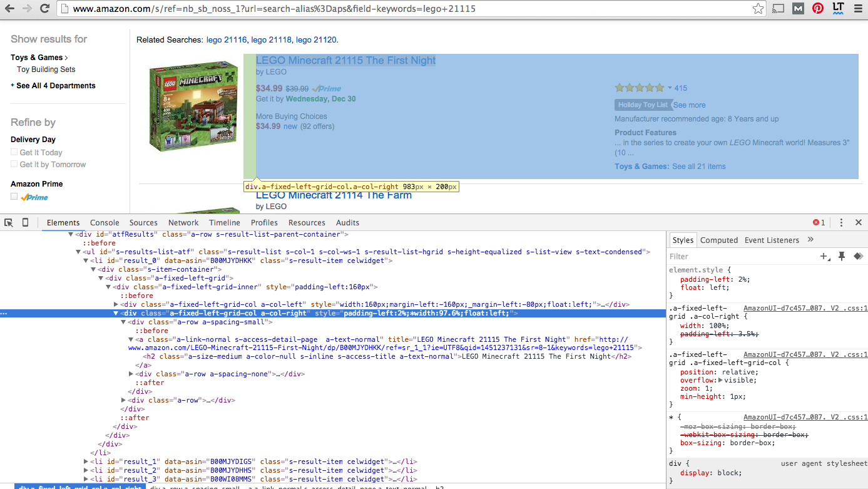Click the star rating of First Night
The image size is (868, 489).
[640, 88]
